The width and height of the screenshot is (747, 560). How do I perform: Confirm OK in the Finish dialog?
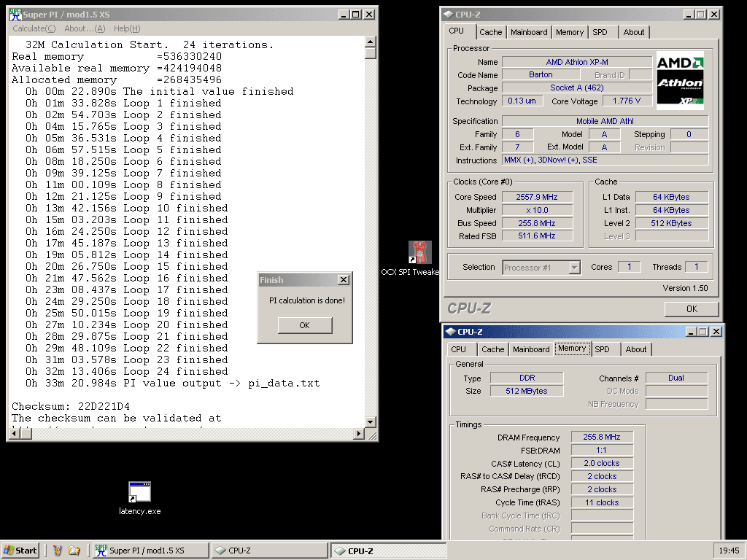pos(305,325)
